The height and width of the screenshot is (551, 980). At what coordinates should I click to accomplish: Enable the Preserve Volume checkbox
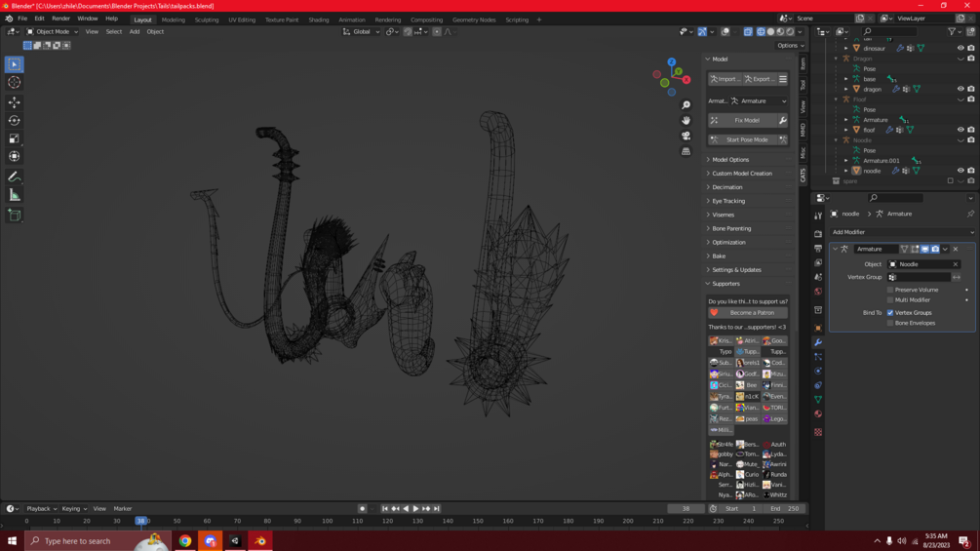[890, 290]
